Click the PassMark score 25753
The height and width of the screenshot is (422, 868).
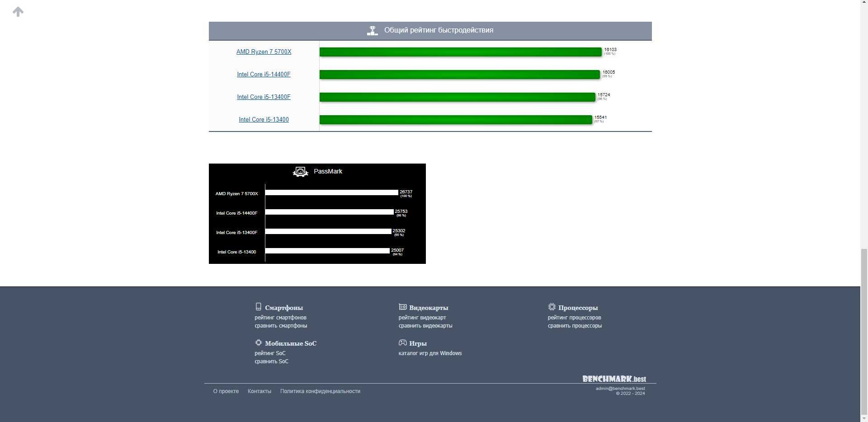401,211
